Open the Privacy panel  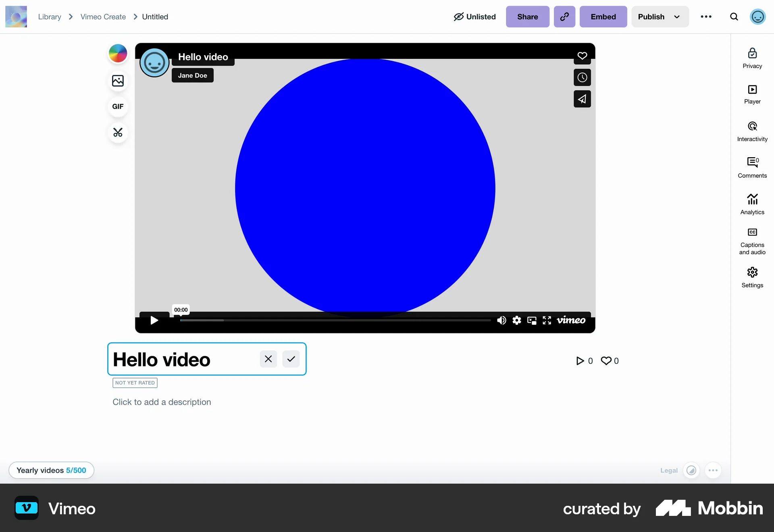(x=752, y=58)
